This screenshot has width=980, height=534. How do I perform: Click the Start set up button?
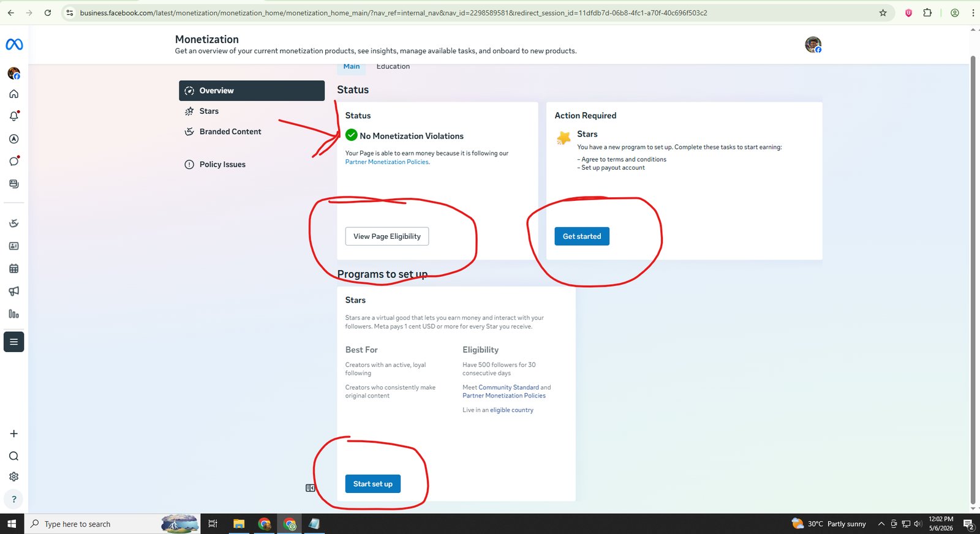point(373,484)
